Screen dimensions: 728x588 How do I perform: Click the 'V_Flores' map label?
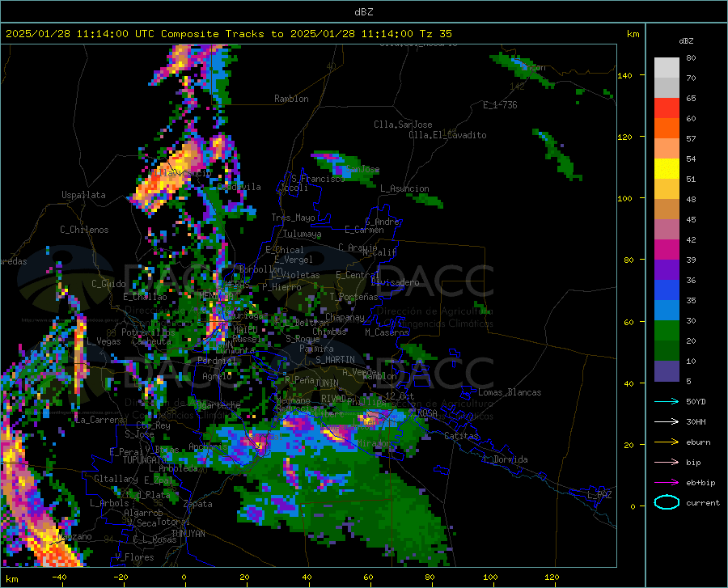(x=134, y=557)
